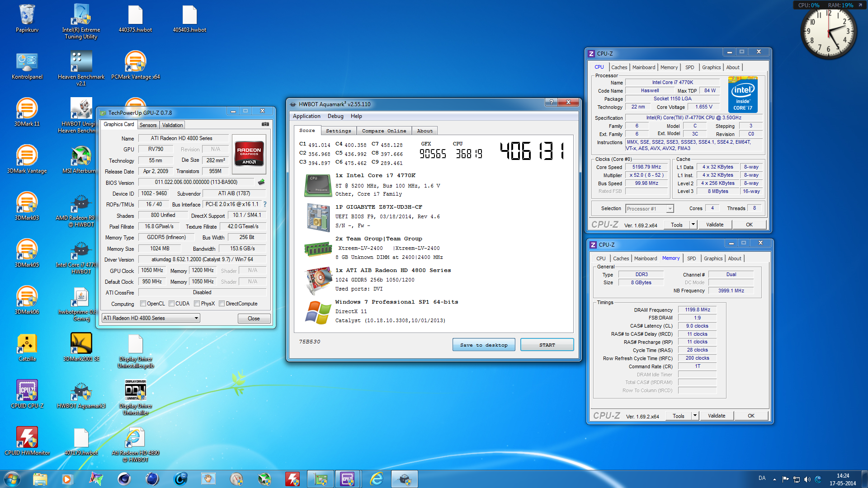The height and width of the screenshot is (488, 868).
Task: Open the Papirkurv recycle bin icon
Action: tap(27, 18)
